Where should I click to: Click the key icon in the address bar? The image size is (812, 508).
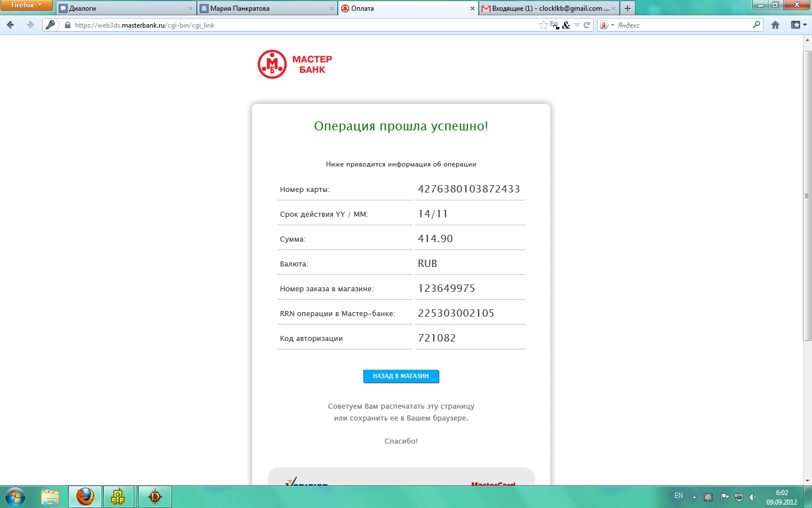pos(50,25)
